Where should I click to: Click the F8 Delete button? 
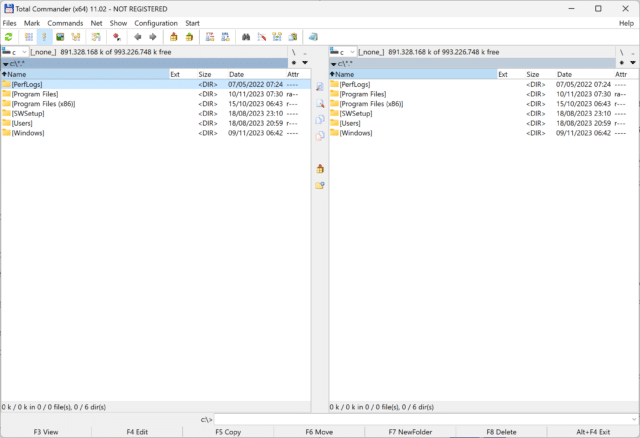501,432
